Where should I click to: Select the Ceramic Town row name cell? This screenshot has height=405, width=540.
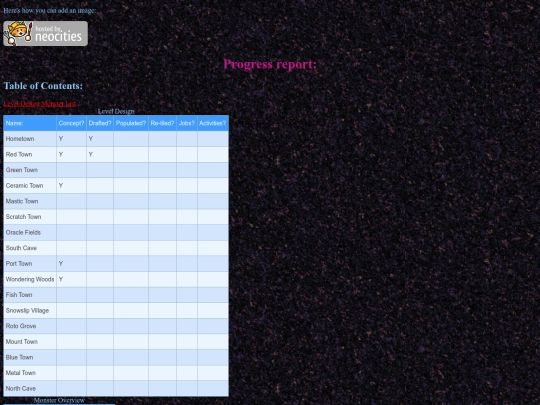click(30, 186)
